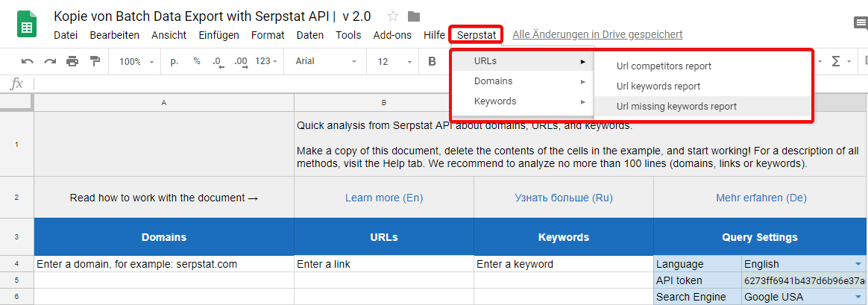Format as percent with % button
The height and width of the screenshot is (305, 868).
point(197,61)
